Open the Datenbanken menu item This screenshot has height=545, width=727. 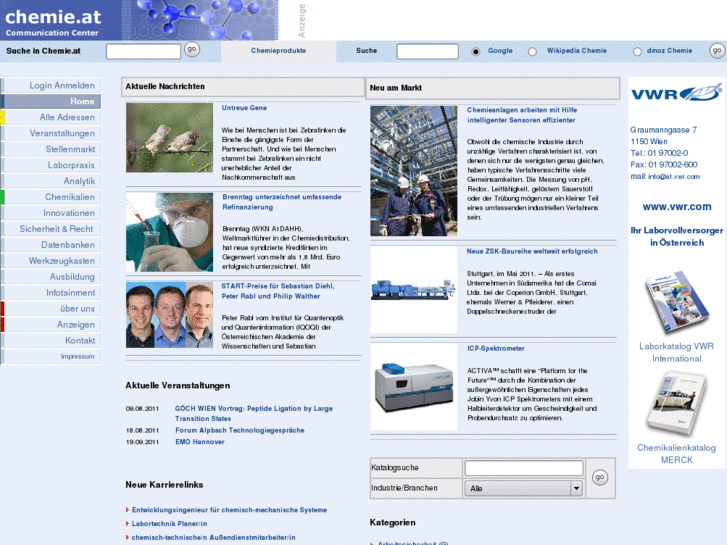click(x=51, y=245)
